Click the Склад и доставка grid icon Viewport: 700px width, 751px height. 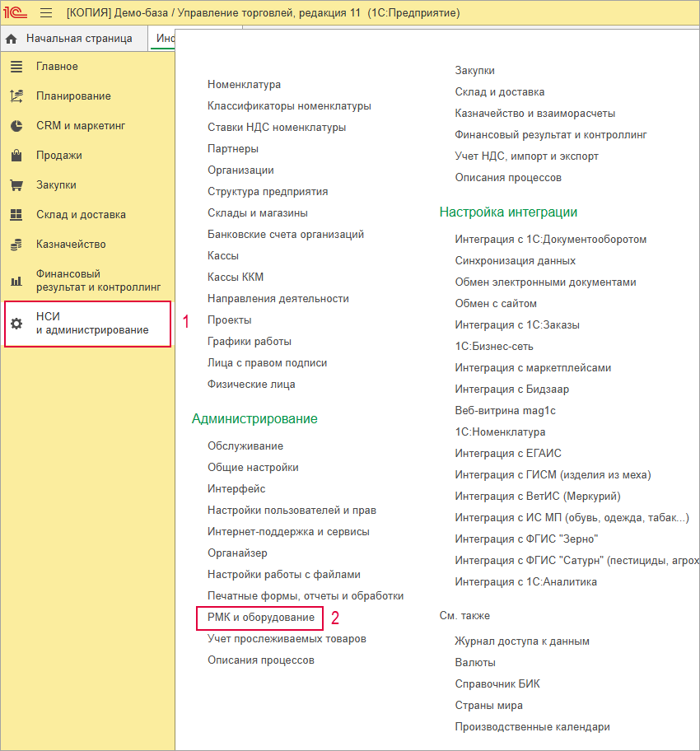16,215
